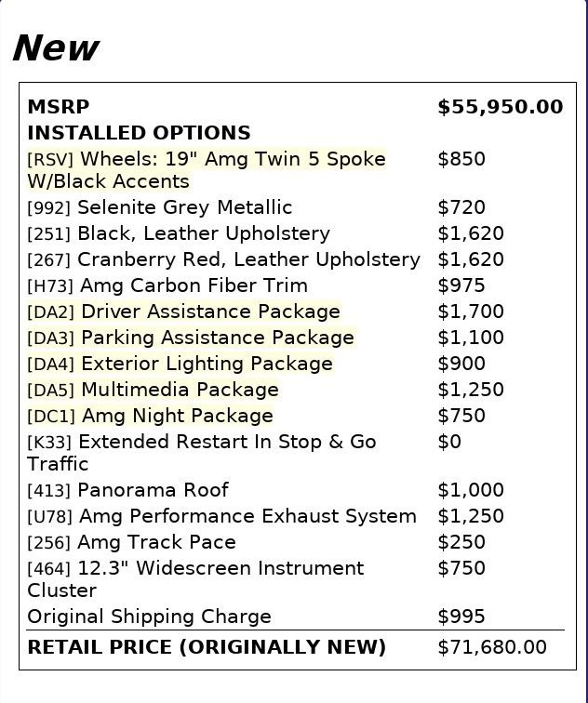The width and height of the screenshot is (588, 703).
Task: Click the Amg Performance Exhaust System row
Action: [296, 516]
